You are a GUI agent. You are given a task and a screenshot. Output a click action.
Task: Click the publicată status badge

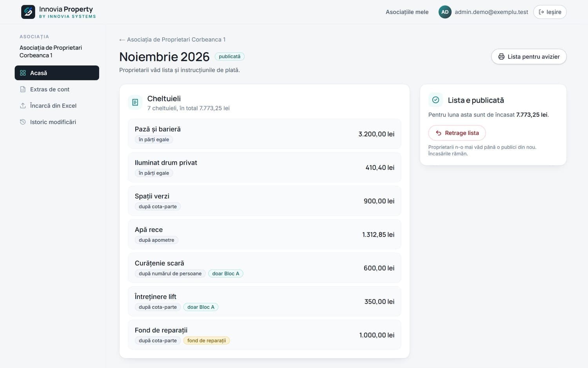(230, 56)
